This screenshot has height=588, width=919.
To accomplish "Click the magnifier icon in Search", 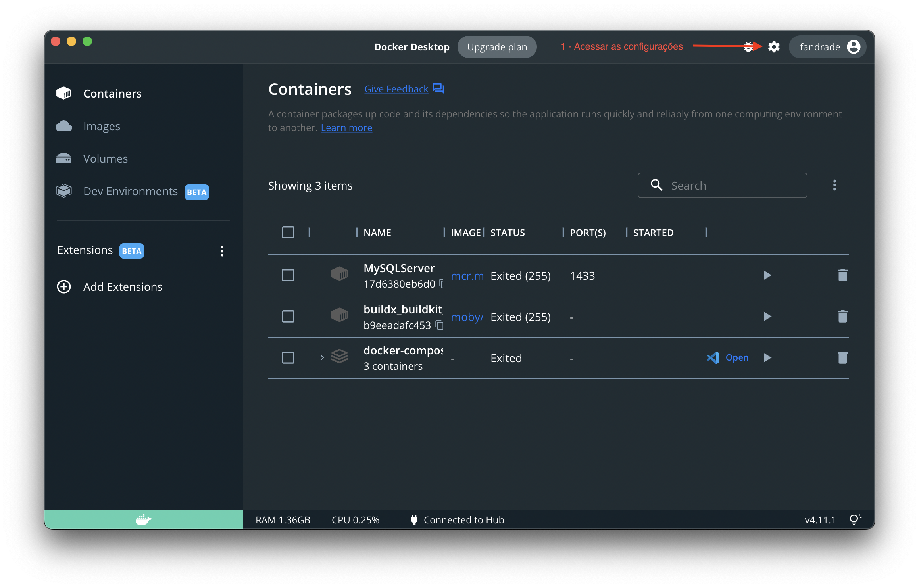I will point(656,185).
